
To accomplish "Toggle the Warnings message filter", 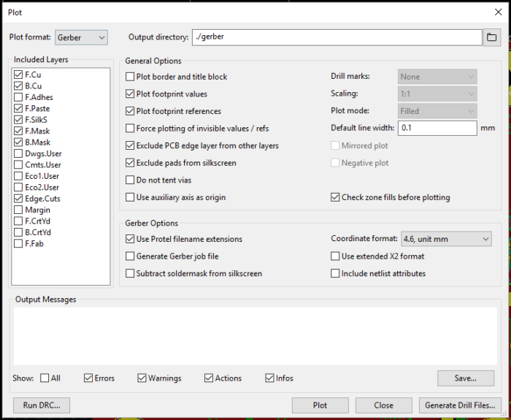I will 142,378.
